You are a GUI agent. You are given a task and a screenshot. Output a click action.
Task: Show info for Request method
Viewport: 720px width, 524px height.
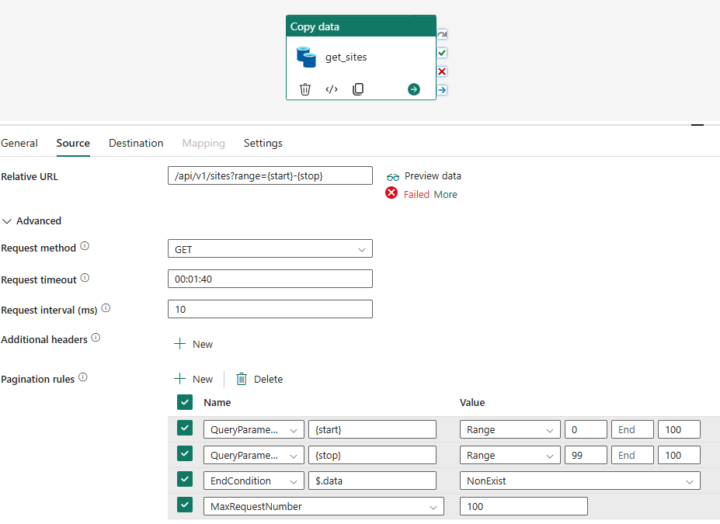tap(85, 246)
